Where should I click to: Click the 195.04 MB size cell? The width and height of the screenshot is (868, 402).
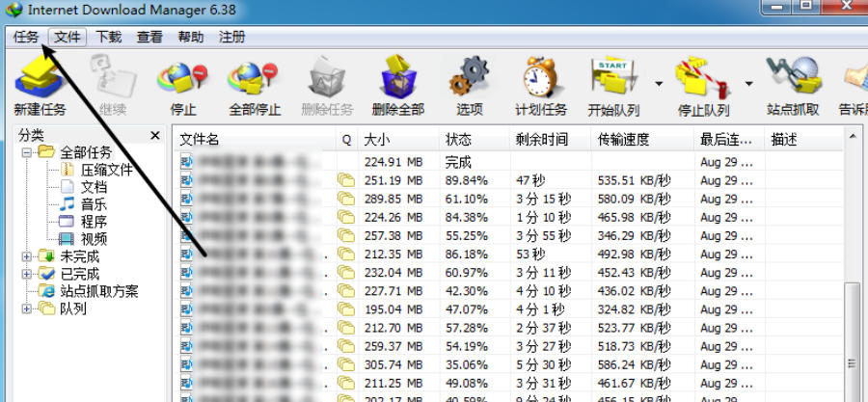(393, 309)
